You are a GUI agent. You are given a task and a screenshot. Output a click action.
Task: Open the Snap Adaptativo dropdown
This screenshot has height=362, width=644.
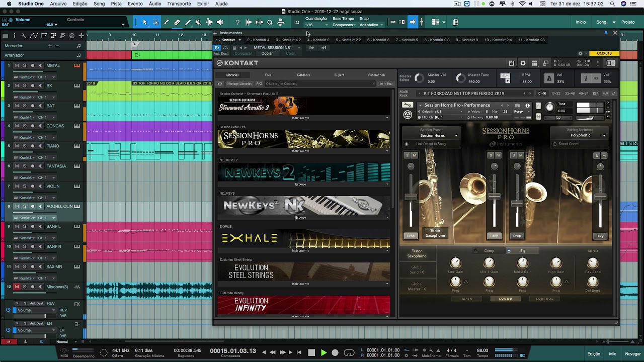pos(371,25)
